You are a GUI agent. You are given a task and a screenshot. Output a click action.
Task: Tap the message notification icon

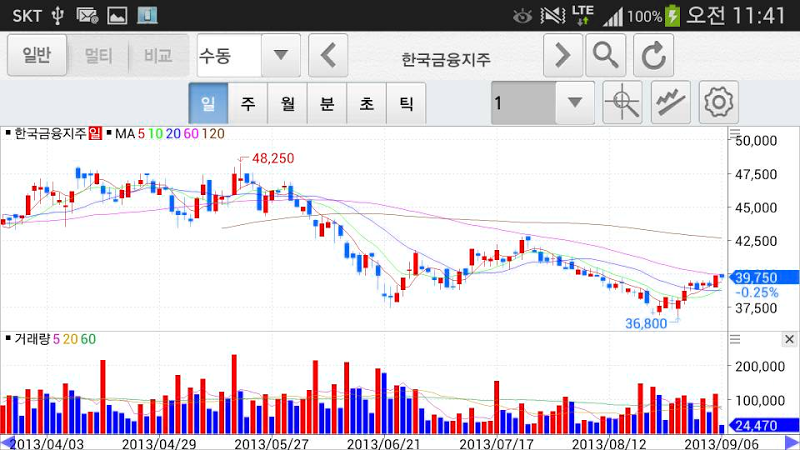pyautogui.click(x=87, y=16)
